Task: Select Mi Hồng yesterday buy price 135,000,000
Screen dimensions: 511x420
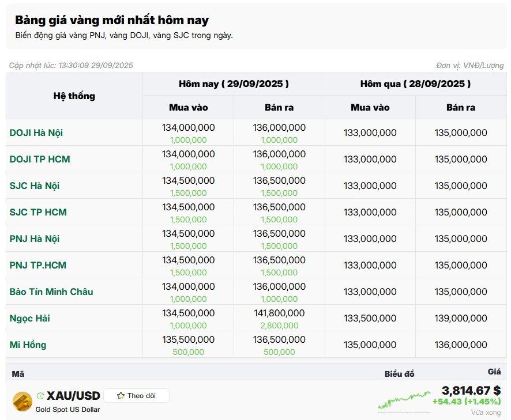Action: pyautogui.click(x=370, y=345)
